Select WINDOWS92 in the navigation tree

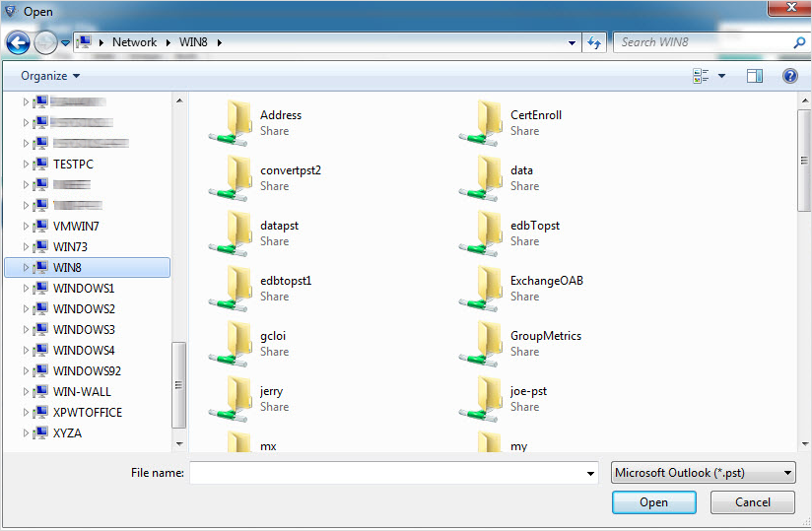[x=87, y=371]
